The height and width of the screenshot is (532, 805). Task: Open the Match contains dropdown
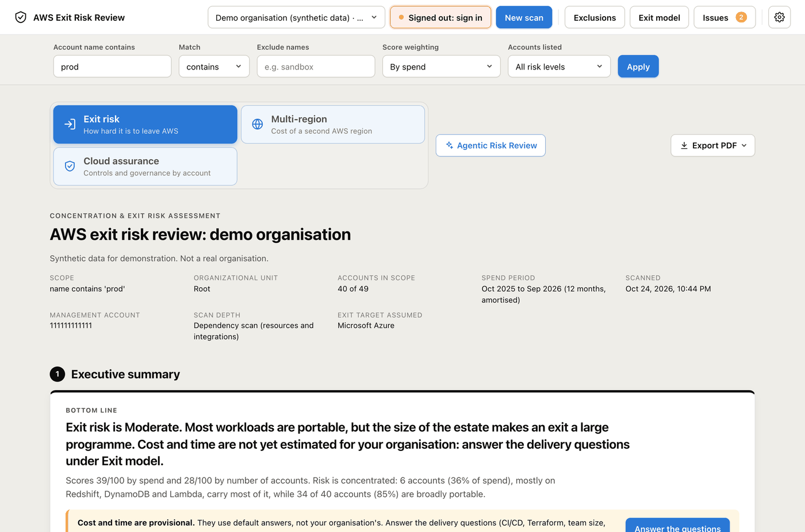(x=214, y=67)
